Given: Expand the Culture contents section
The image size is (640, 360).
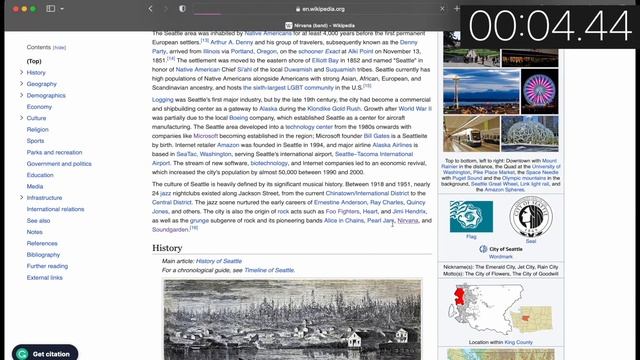Looking at the screenshot, I should (21, 118).
